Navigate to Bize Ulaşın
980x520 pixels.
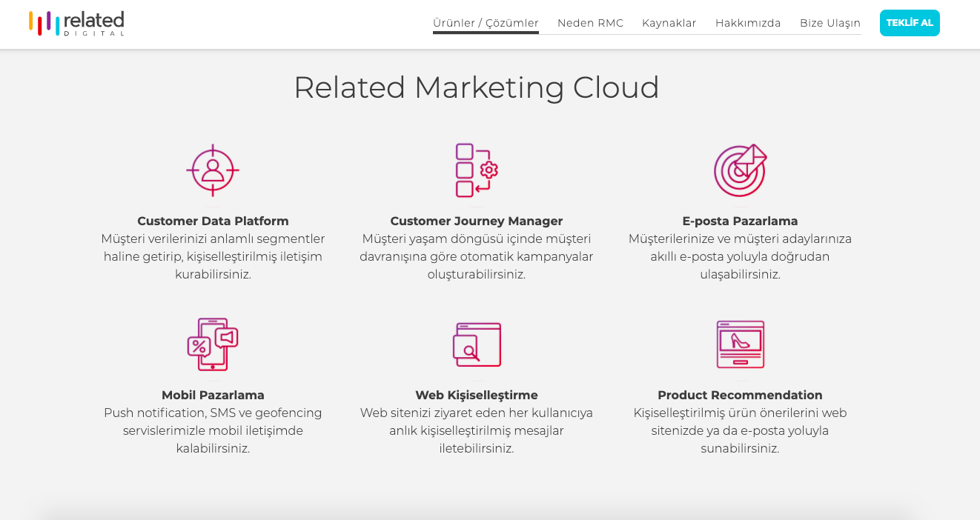pyautogui.click(x=830, y=23)
